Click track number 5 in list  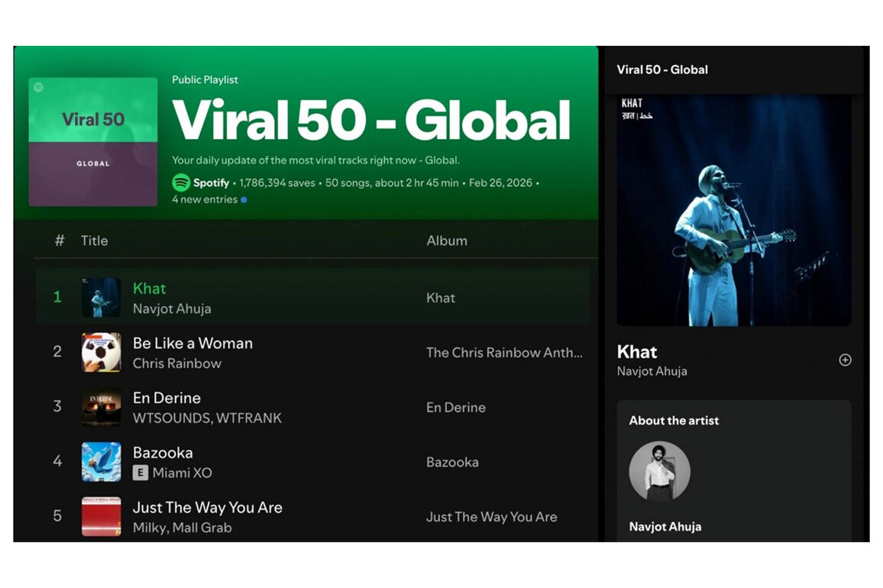57,515
